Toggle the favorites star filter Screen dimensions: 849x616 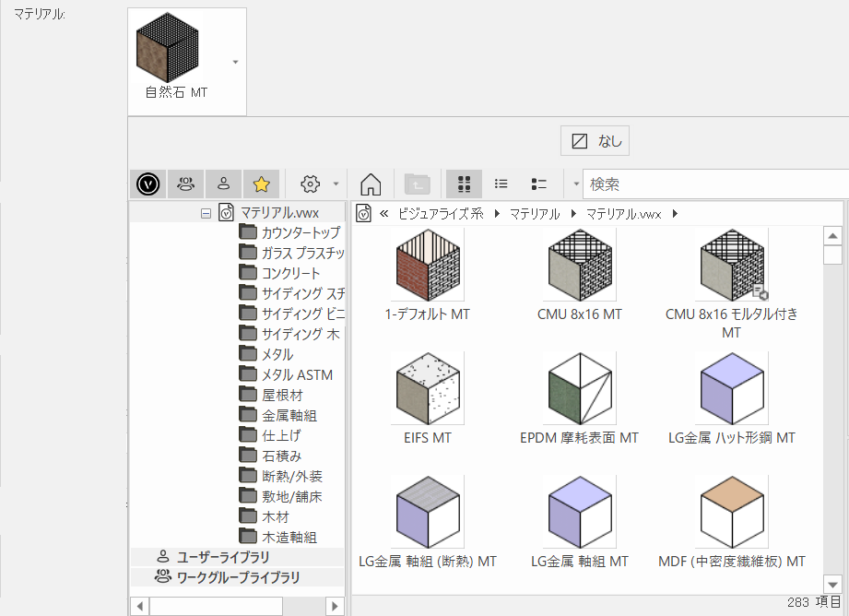pyautogui.click(x=261, y=184)
